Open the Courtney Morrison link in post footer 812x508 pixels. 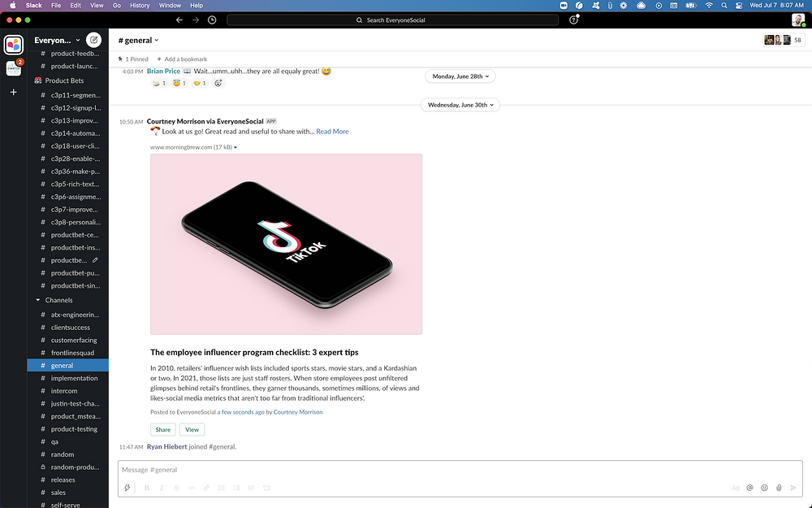click(298, 412)
